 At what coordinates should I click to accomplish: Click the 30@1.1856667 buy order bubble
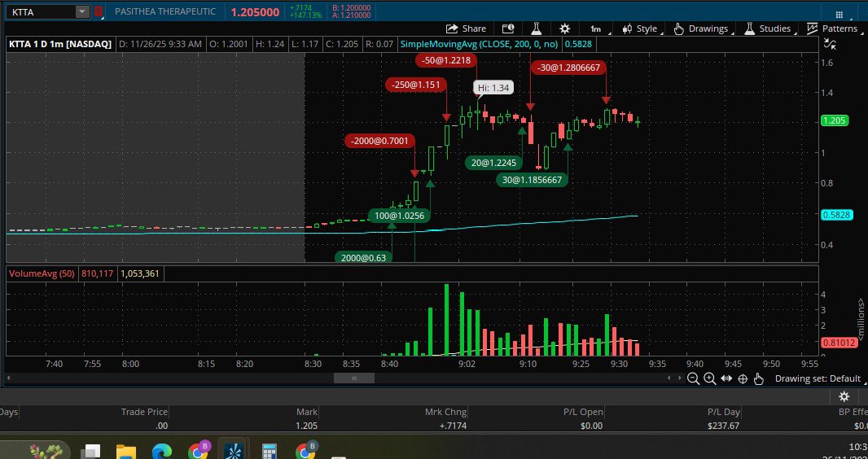[532, 180]
